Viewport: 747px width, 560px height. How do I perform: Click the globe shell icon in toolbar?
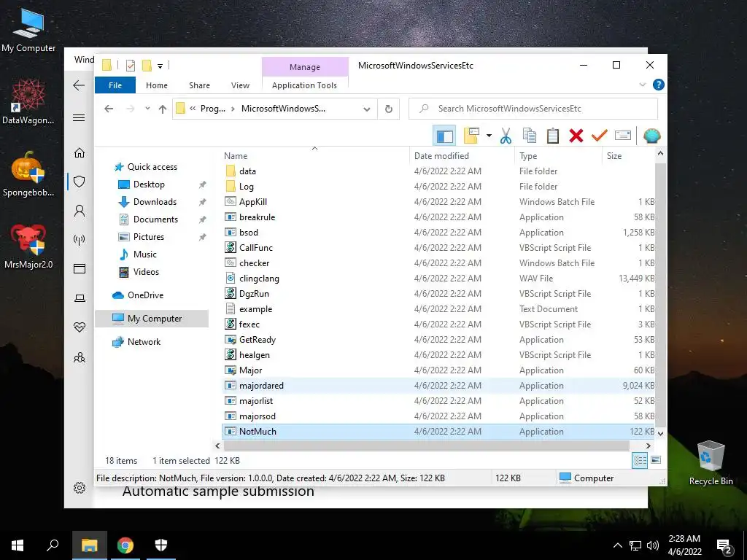[651, 136]
